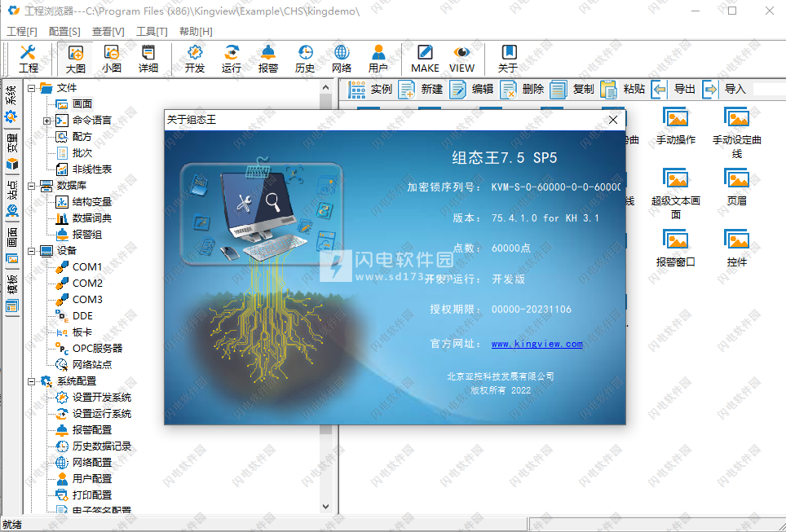The image size is (786, 532).
Task: Open 开发 development system
Action: (195, 59)
